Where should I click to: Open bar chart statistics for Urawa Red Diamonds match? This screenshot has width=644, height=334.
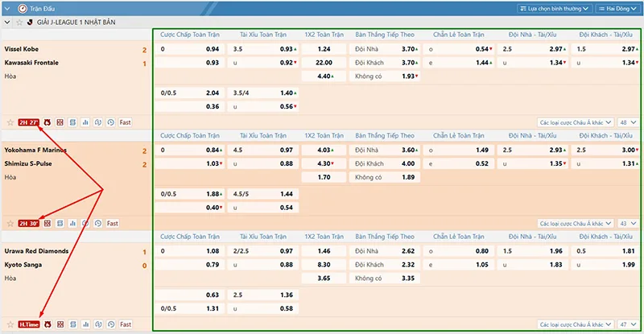85,324
